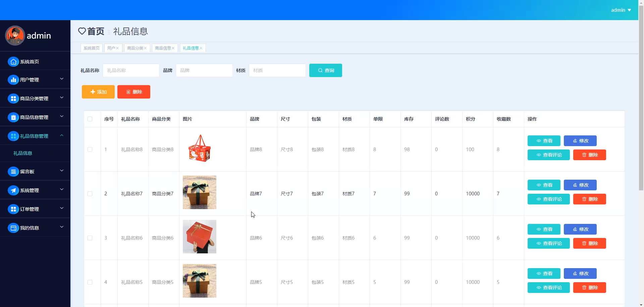
Task: Click 修改 edit button for 礼品名称6
Action: click(x=580, y=229)
